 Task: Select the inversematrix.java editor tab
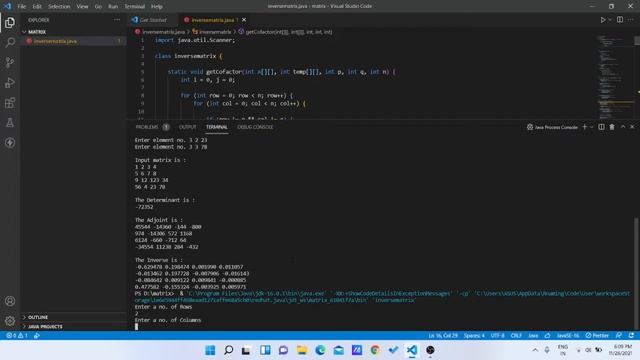pos(214,20)
